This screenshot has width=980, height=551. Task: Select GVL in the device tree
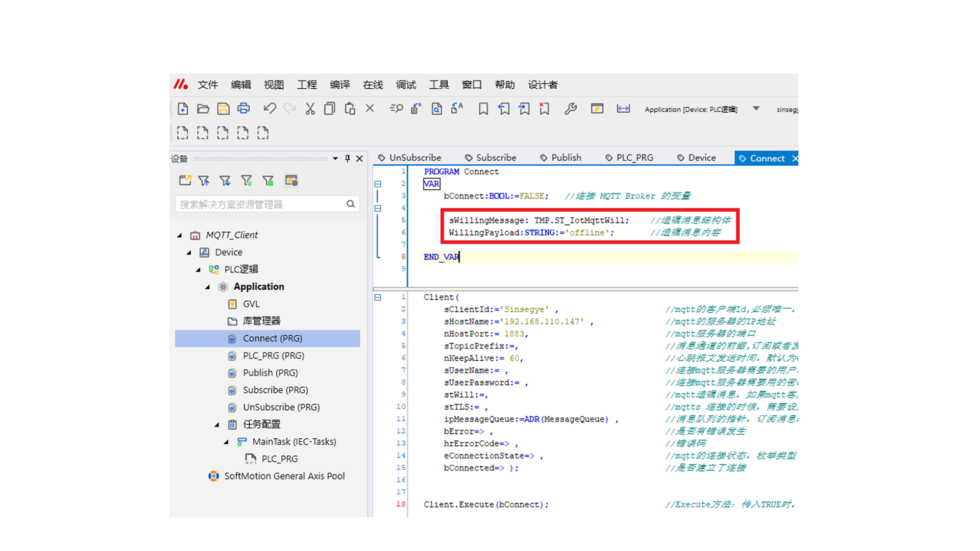(251, 304)
